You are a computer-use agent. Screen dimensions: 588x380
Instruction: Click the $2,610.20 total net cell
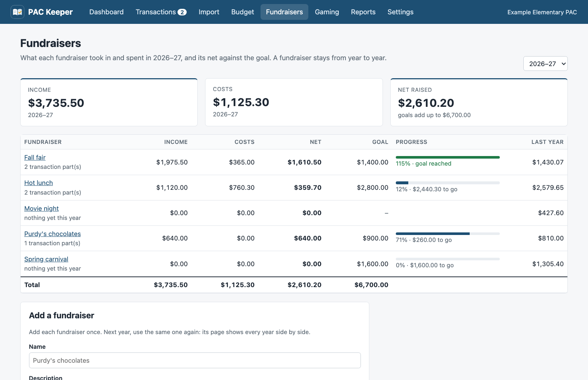point(304,285)
